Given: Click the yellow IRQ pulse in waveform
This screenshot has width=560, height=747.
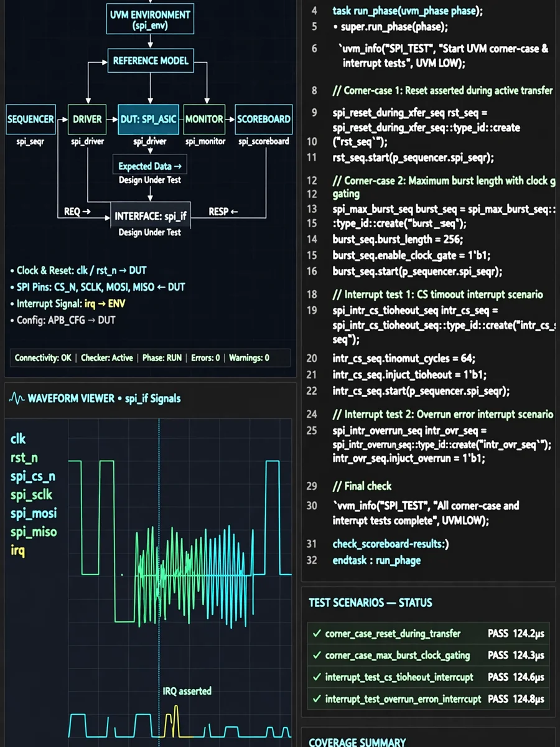Looking at the screenshot, I should point(172,722).
